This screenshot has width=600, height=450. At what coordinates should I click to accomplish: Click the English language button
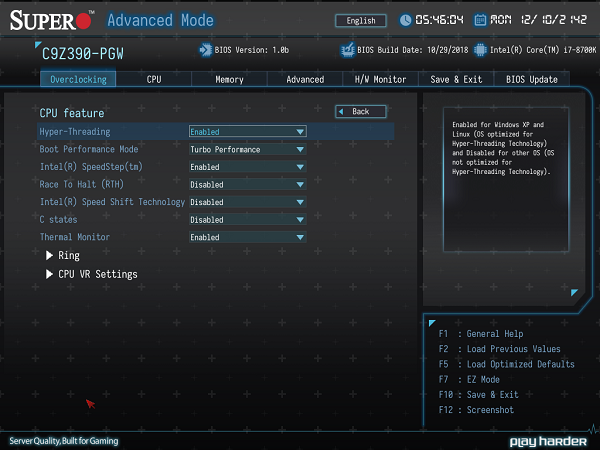[361, 21]
